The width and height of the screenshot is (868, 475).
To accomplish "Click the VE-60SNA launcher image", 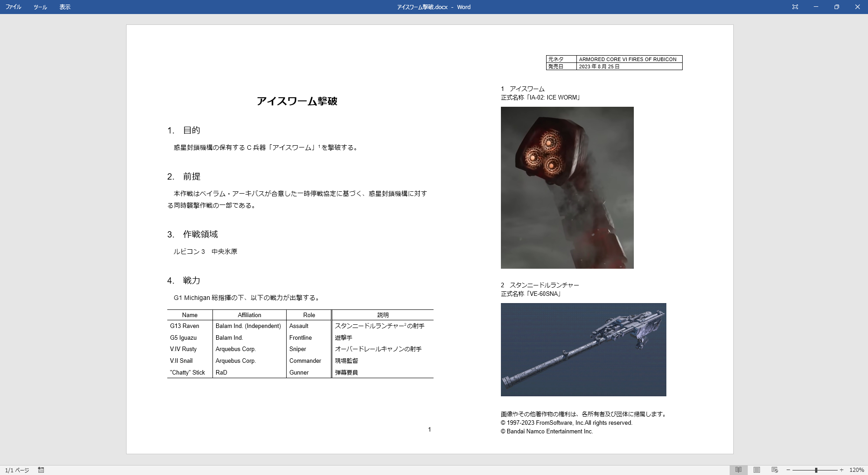I will click(583, 349).
